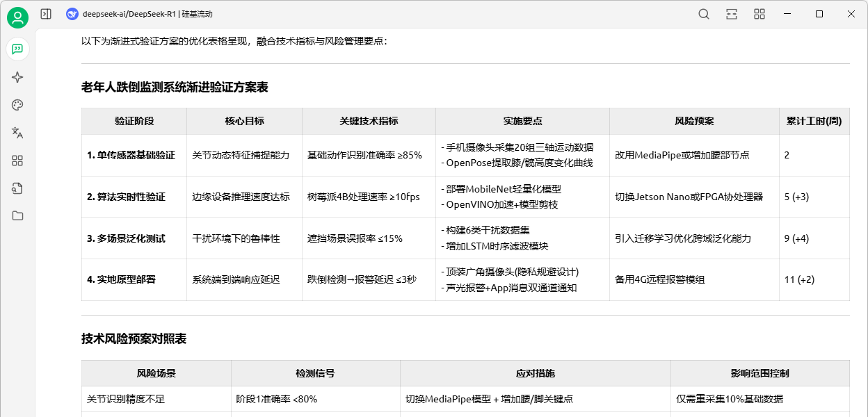The width and height of the screenshot is (868, 417).
Task: Select the cell 2. 算法实时性验证
Action: (x=134, y=197)
